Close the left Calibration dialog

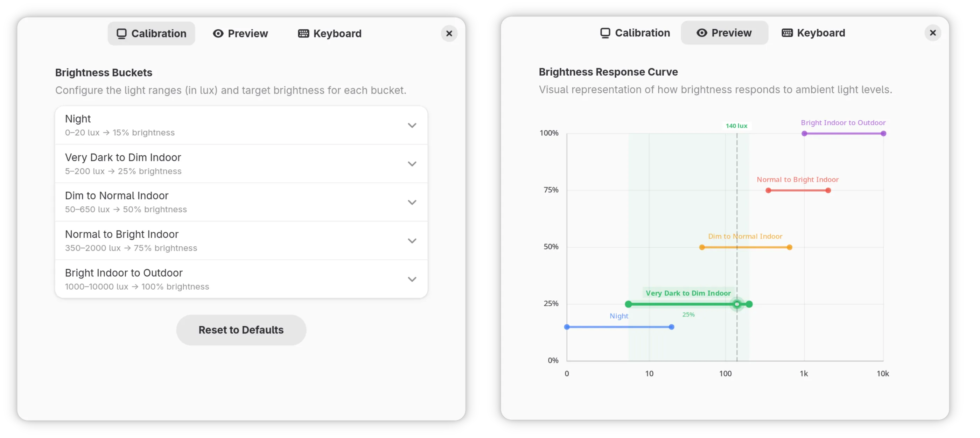(449, 34)
